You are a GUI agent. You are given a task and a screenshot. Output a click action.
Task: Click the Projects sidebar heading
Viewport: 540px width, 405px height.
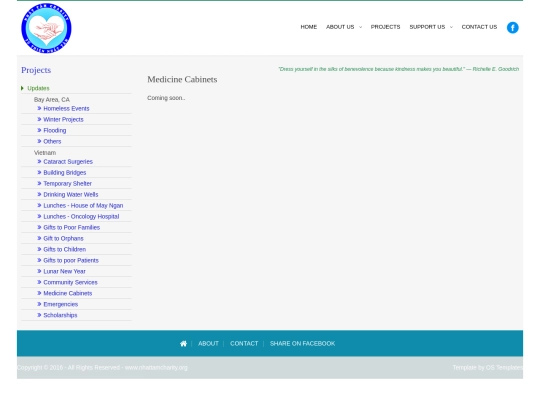click(36, 70)
